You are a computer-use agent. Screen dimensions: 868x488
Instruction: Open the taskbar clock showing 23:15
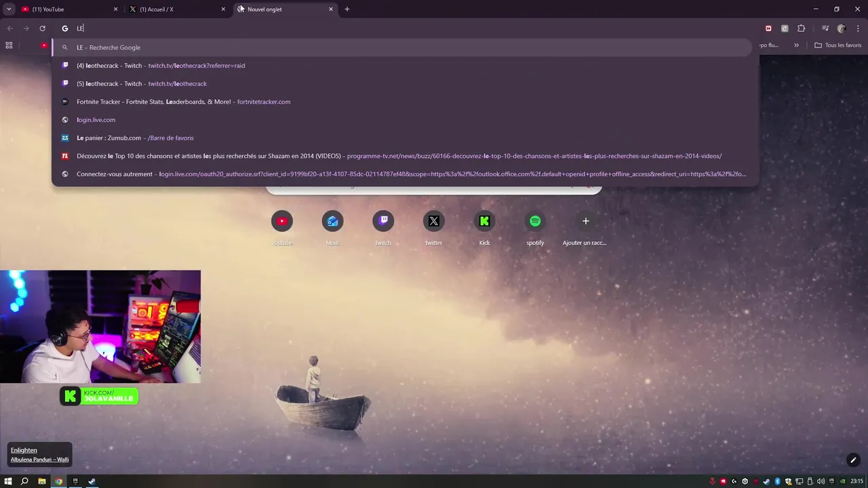tap(856, 481)
